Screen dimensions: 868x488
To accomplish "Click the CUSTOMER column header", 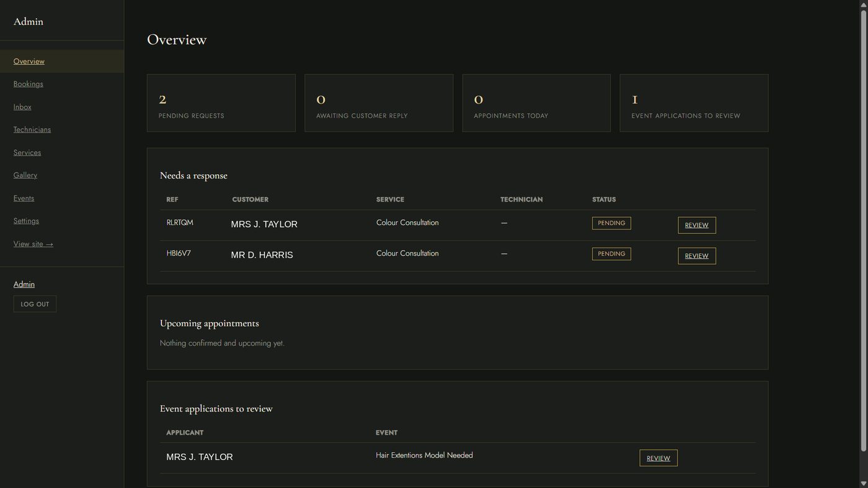I will click(250, 200).
